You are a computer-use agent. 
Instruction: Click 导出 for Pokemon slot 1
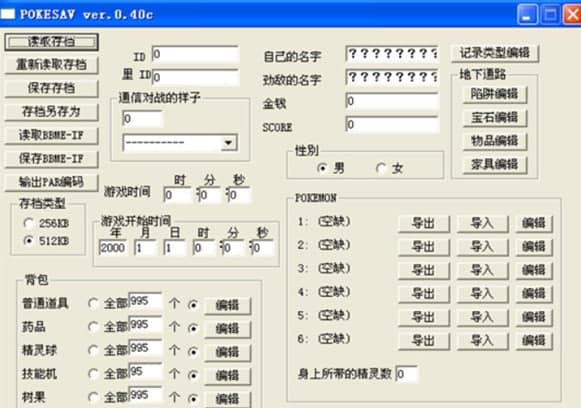(424, 223)
